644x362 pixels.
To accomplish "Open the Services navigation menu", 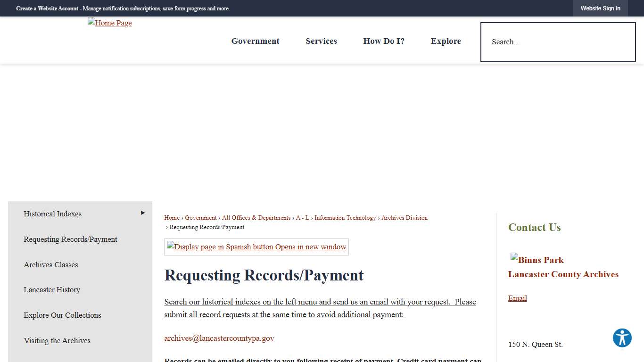I will tap(321, 41).
